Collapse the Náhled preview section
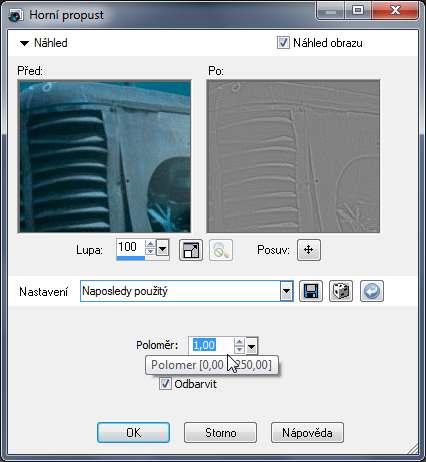Screen dimensions: 426x462 coord(24,43)
